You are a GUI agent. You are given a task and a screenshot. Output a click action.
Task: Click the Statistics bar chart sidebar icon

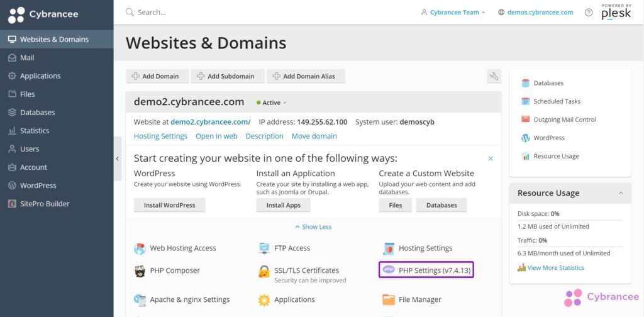[x=13, y=131]
